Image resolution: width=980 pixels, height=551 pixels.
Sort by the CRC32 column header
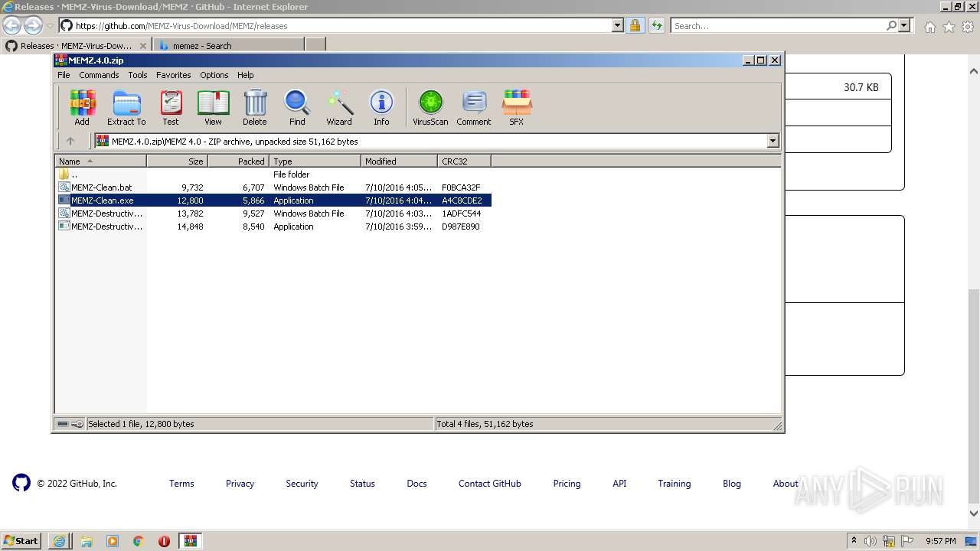coord(464,161)
